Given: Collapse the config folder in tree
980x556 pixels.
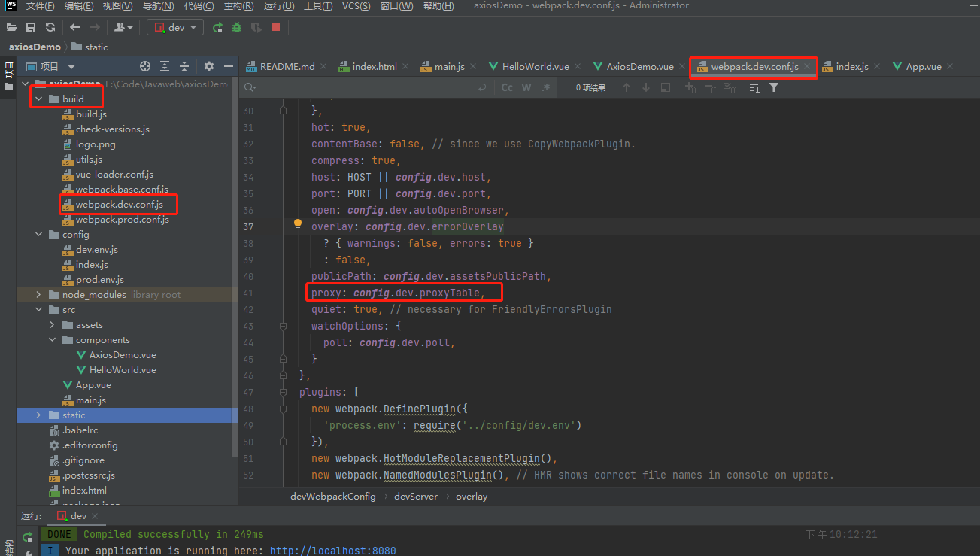Looking at the screenshot, I should point(39,234).
